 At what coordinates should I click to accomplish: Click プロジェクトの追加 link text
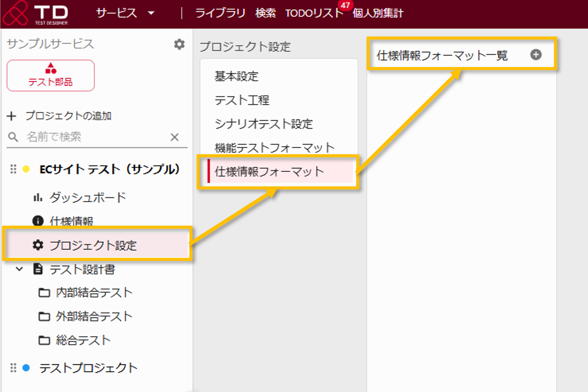[68, 116]
